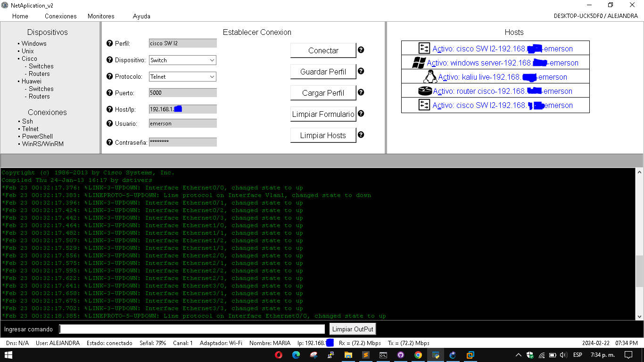This screenshot has width=644, height=362.
Task: Click the help icon beside Contraseña
Action: 110,142
